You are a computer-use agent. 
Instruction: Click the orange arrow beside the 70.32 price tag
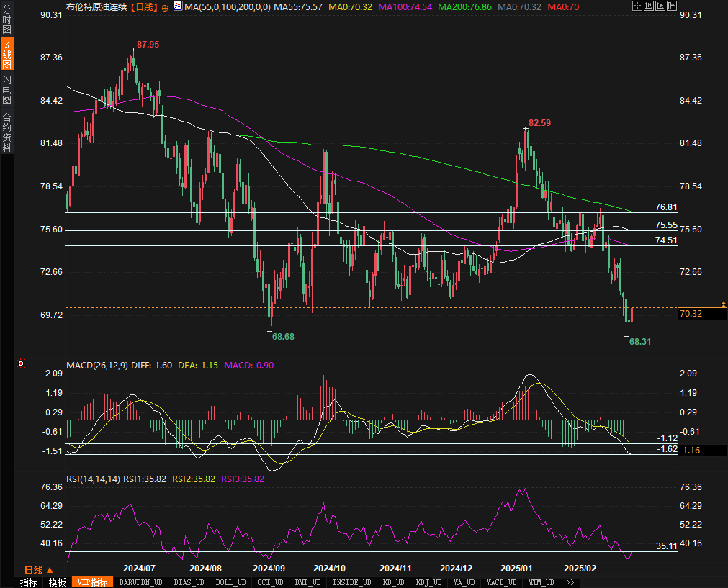coord(723,306)
